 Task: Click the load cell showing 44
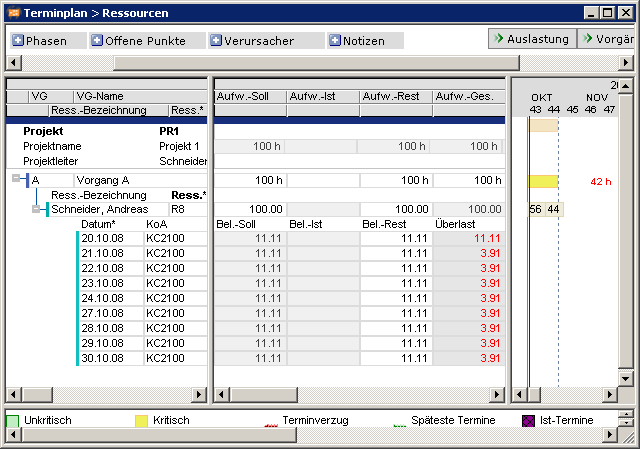[x=554, y=209]
